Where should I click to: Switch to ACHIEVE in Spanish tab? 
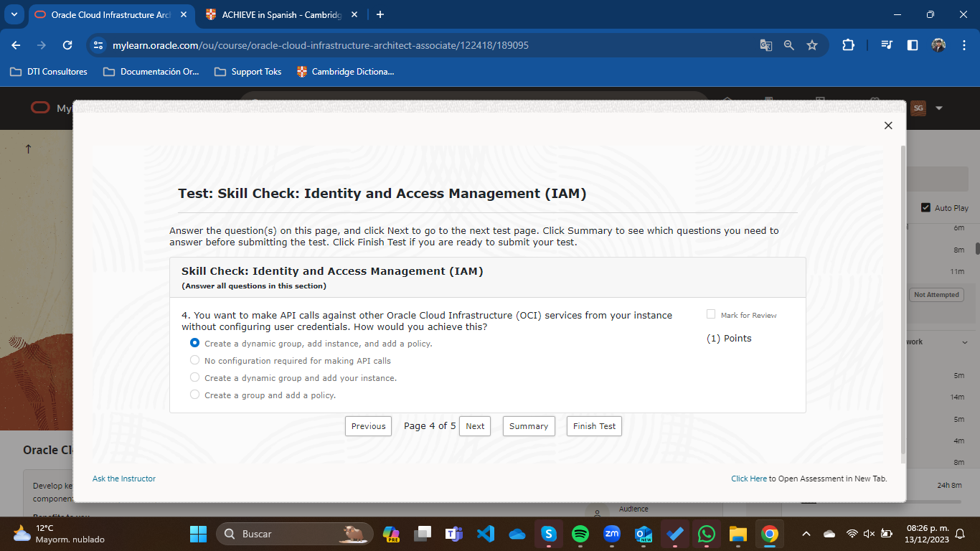273,14
